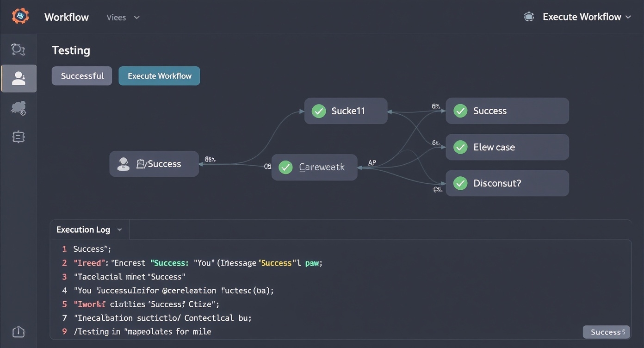Open the refresh cycle sidebar icon
The width and height of the screenshot is (644, 348).
(19, 49)
